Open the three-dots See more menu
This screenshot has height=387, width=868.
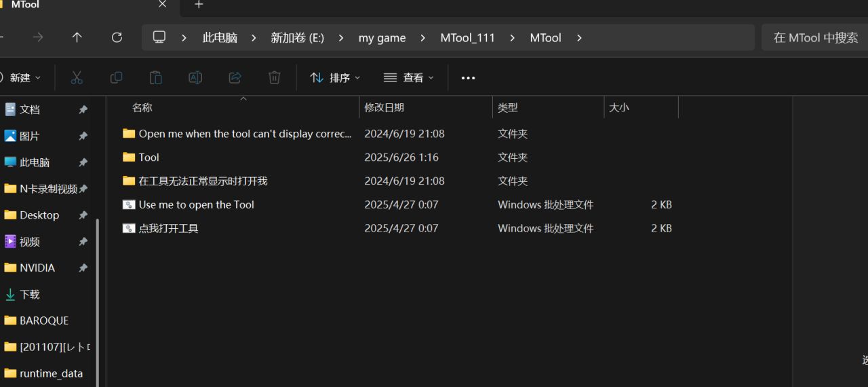coord(468,78)
